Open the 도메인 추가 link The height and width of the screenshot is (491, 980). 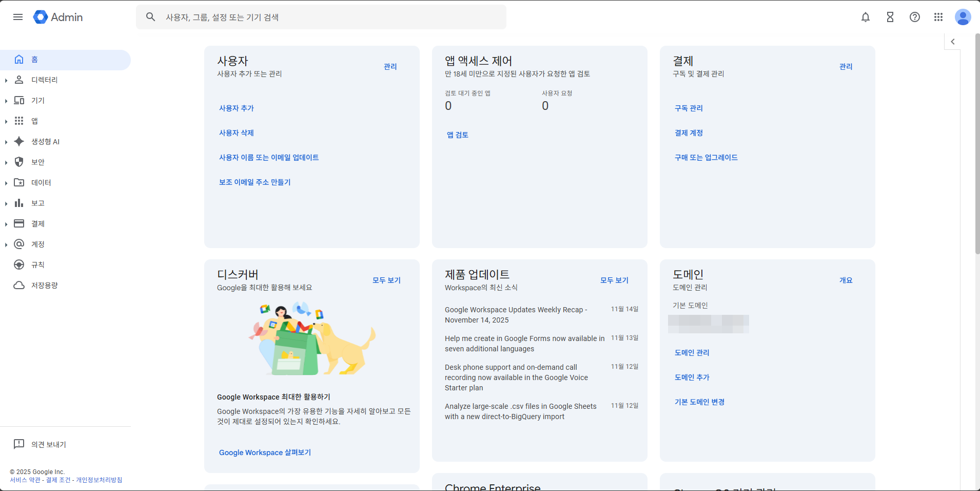[692, 377]
